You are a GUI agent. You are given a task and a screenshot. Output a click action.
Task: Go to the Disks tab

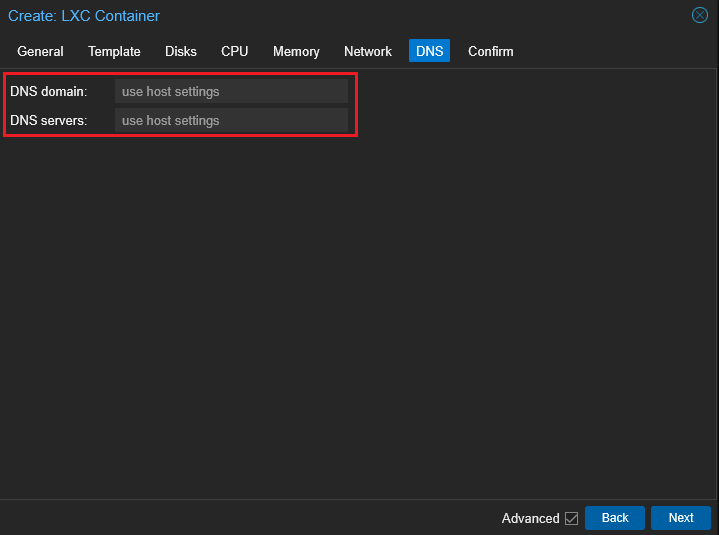click(181, 51)
